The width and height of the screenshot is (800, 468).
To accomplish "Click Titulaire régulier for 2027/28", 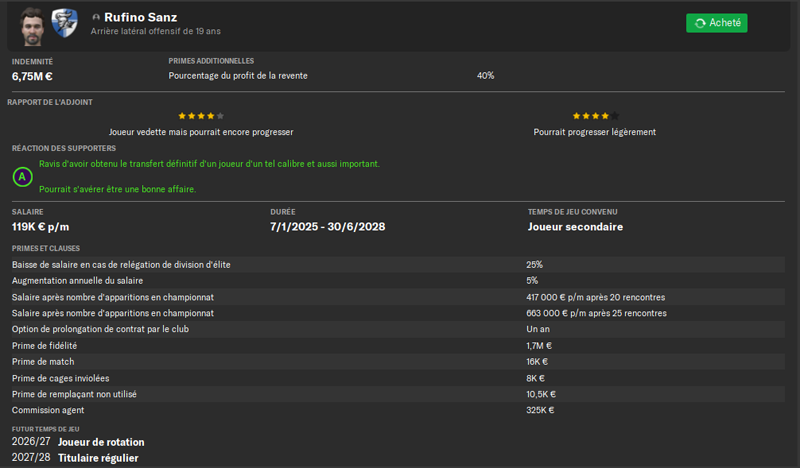I will click(98, 458).
